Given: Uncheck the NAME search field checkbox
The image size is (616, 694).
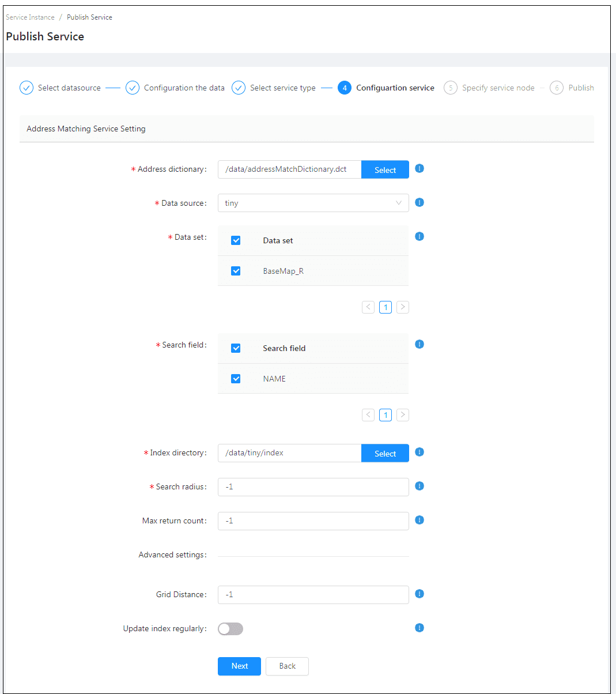Looking at the screenshot, I should (x=236, y=379).
